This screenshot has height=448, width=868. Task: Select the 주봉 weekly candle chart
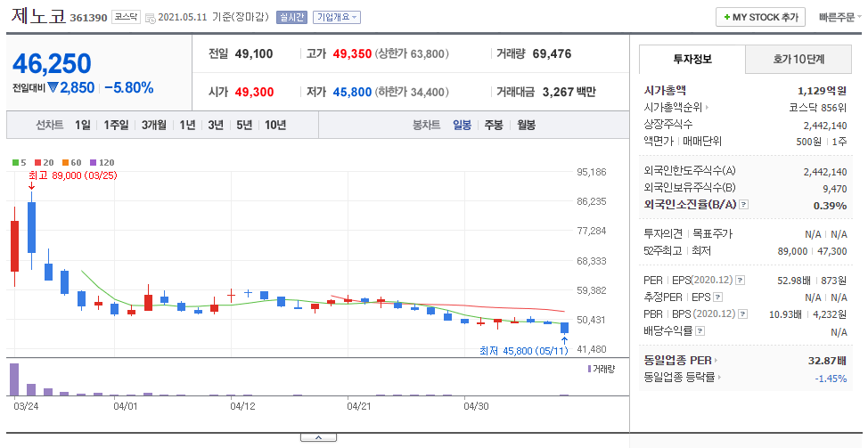pos(494,125)
